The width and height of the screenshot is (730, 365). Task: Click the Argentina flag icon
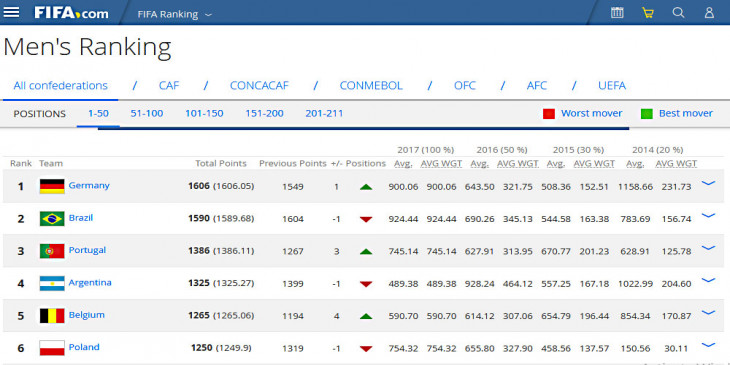[x=52, y=284]
